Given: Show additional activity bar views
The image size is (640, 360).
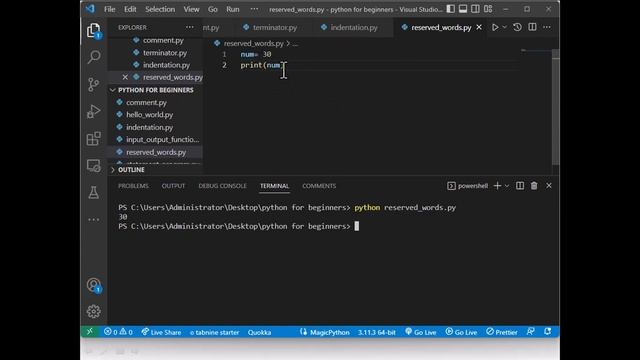Looking at the screenshot, I should 93,220.
